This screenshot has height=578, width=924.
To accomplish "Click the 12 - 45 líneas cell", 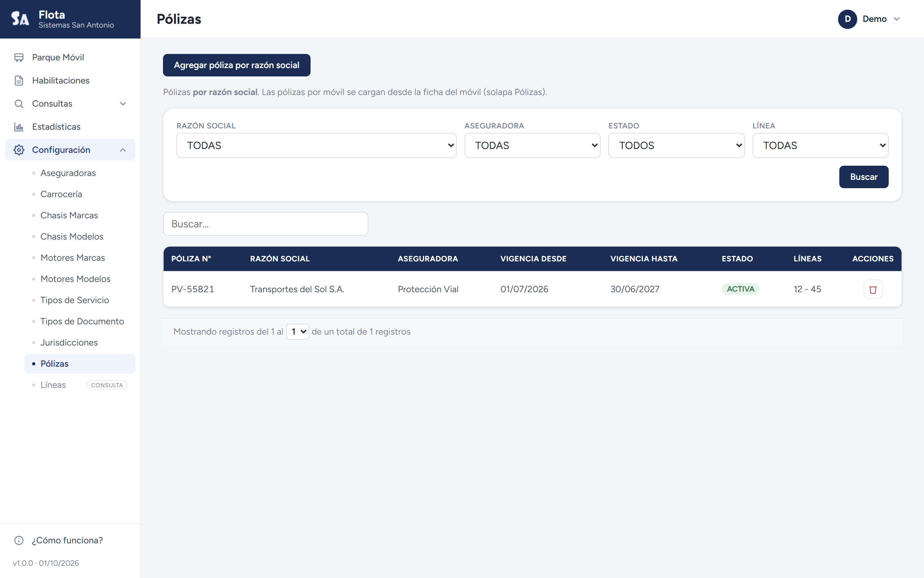I will pos(807,289).
